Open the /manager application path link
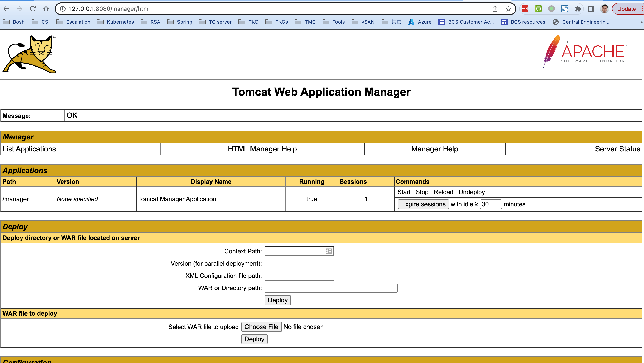This screenshot has height=363, width=644. coord(16,199)
